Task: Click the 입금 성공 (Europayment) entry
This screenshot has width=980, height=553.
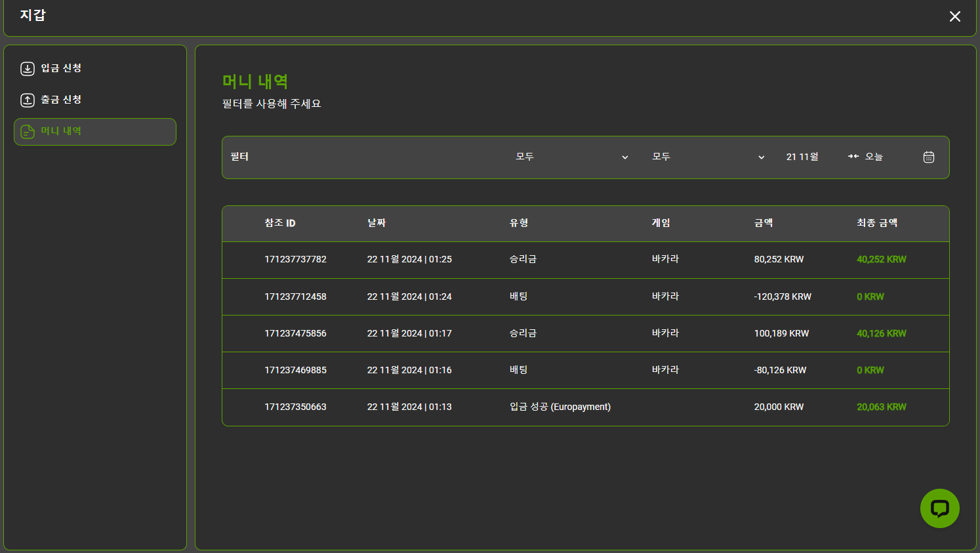Action: point(560,407)
